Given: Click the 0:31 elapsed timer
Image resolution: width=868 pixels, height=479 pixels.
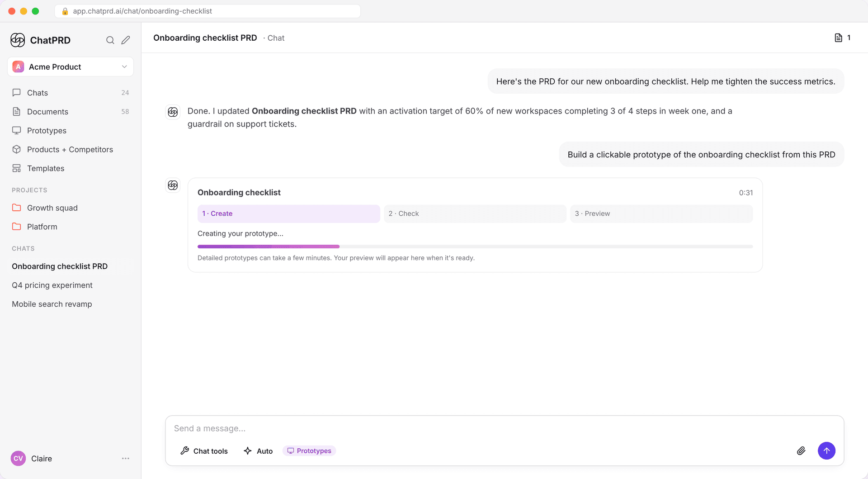Looking at the screenshot, I should [x=746, y=193].
